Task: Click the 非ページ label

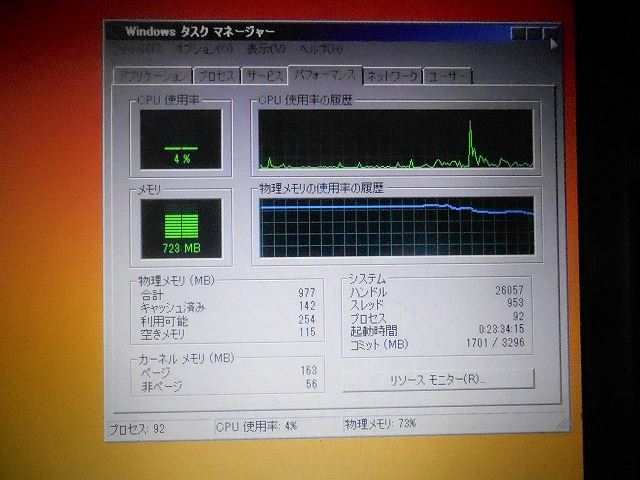Action: 162,386
